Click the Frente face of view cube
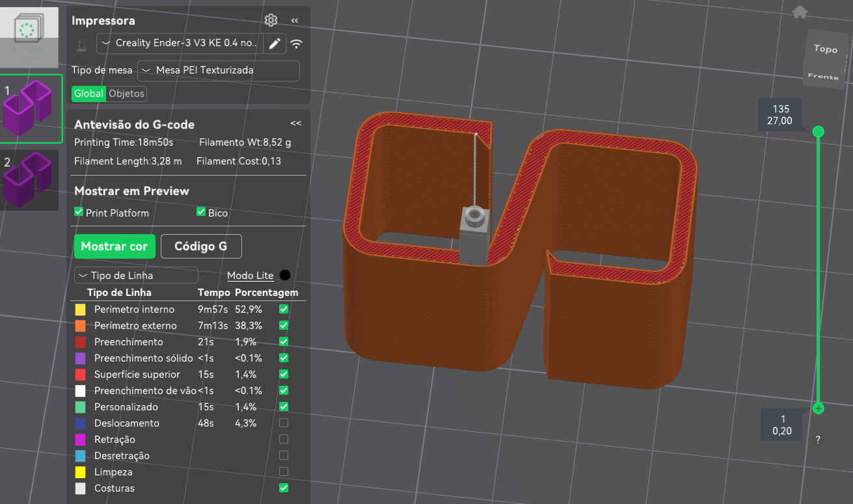 point(823,76)
